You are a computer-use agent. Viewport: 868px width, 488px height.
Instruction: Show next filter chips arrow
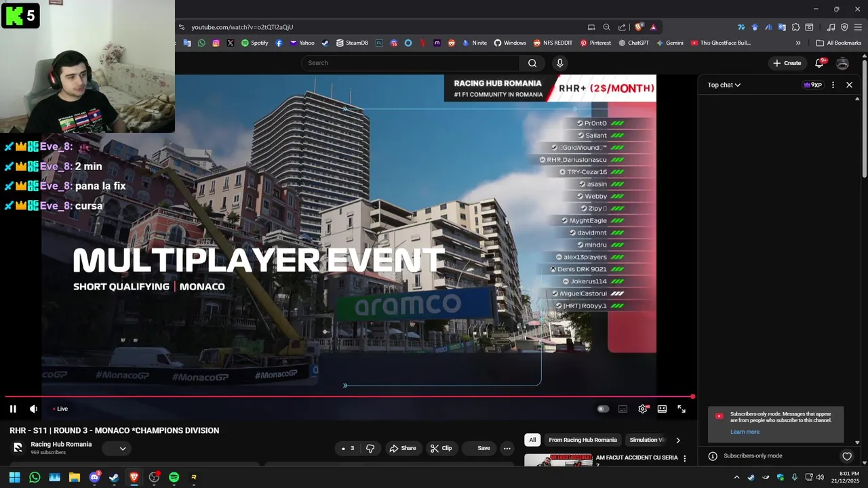coord(677,440)
